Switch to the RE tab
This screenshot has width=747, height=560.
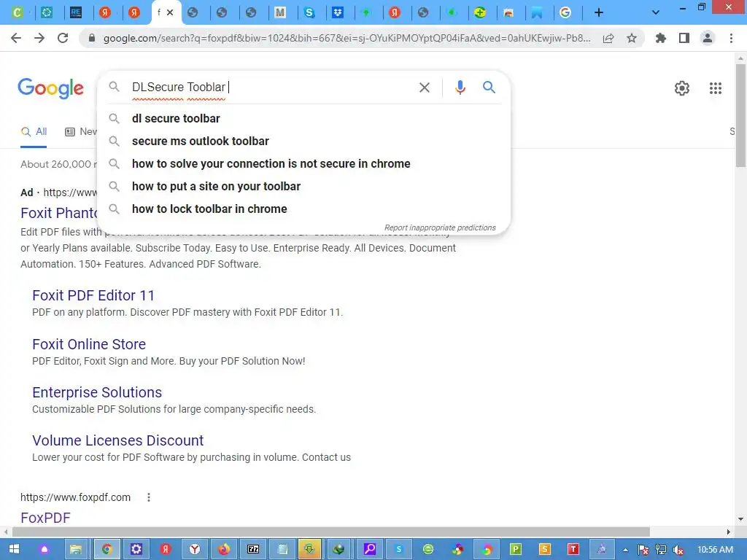pos(76,13)
